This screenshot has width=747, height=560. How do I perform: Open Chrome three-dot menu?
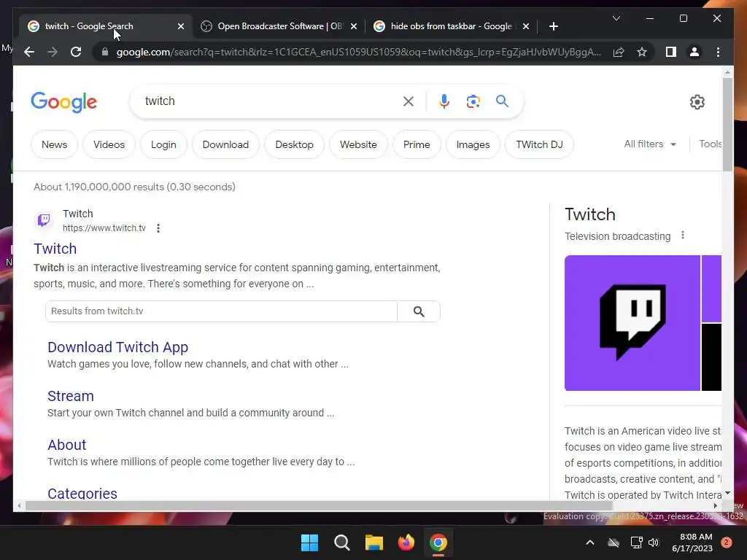pos(718,52)
